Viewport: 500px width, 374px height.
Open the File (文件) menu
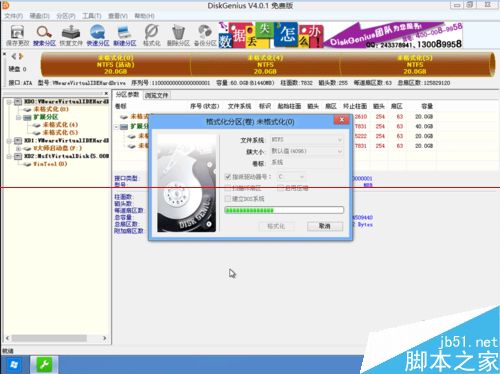[14, 16]
